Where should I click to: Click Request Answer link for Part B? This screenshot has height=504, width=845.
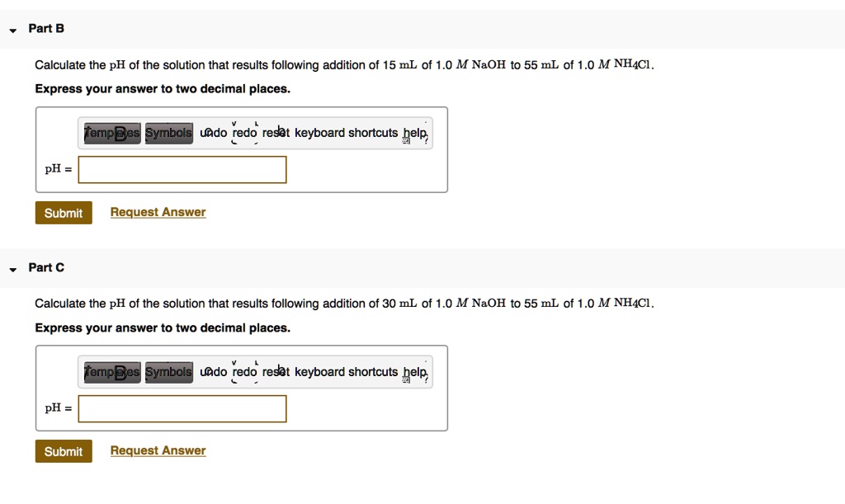[x=158, y=212]
